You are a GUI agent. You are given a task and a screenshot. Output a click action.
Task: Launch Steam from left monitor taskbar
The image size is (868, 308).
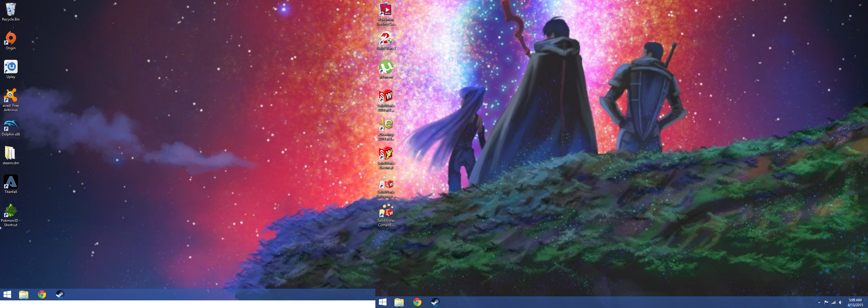tap(60, 295)
